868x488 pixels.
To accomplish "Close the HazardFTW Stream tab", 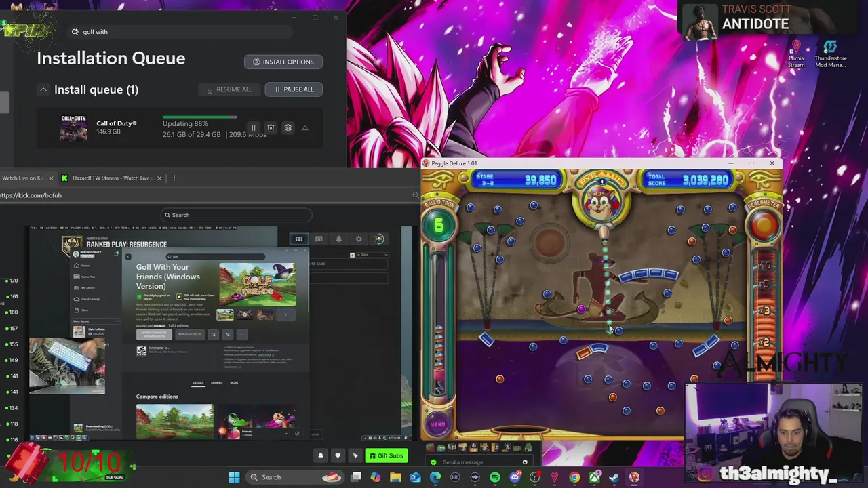I will pyautogui.click(x=159, y=178).
